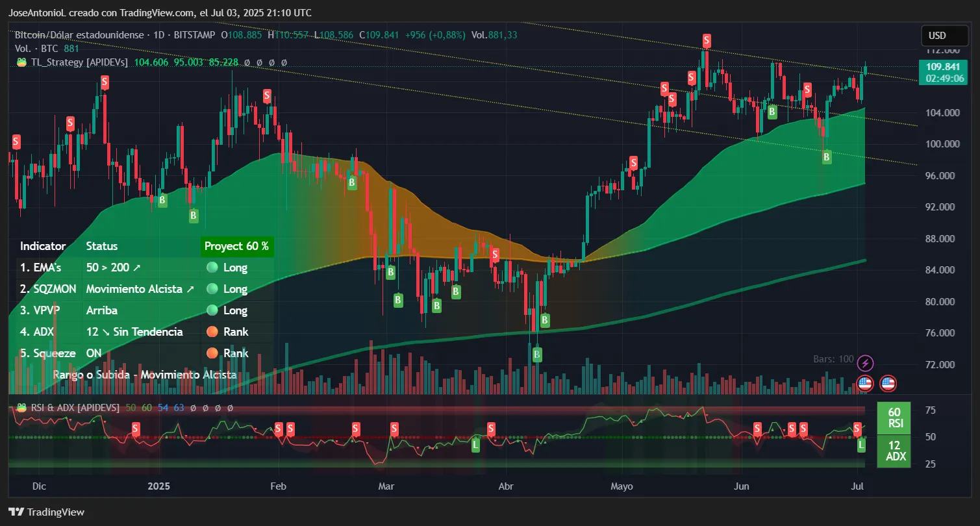Click the orange dot in the ADX row
980x526 pixels.
coord(212,332)
